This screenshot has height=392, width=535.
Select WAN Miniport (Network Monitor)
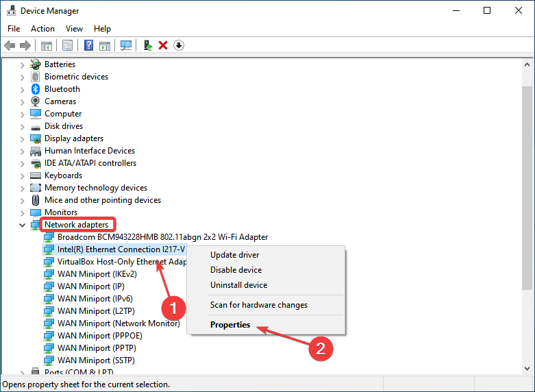tap(119, 323)
